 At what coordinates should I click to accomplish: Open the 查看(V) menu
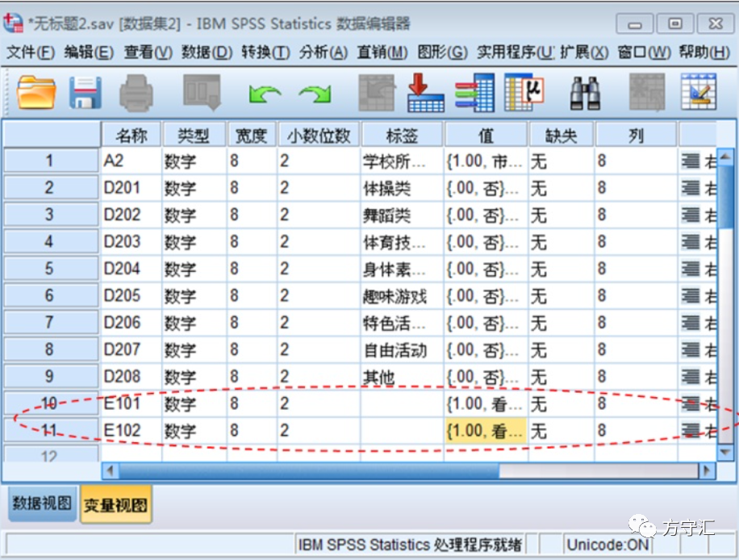148,52
